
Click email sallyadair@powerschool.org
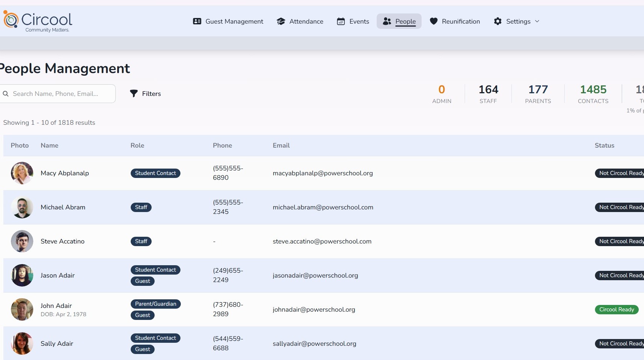[315, 344]
